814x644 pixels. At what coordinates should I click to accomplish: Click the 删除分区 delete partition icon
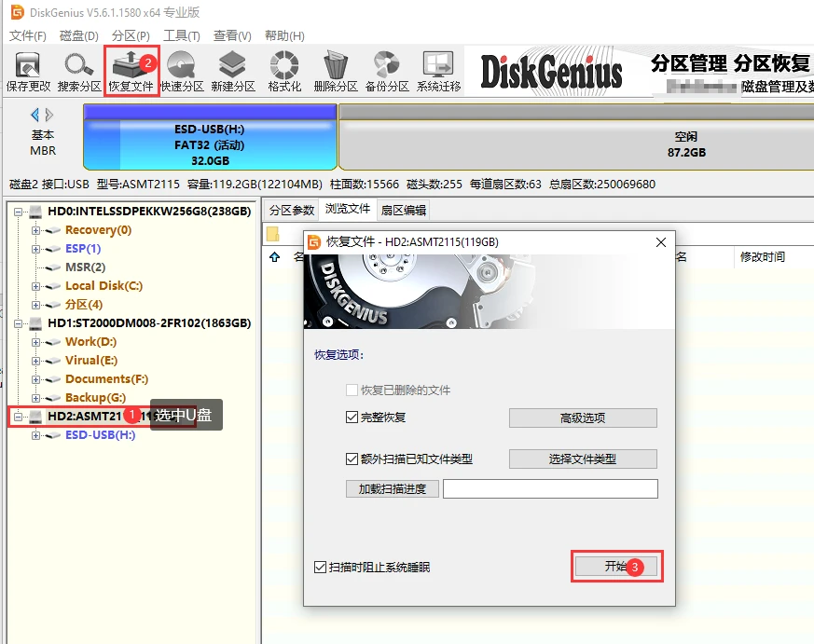336,71
